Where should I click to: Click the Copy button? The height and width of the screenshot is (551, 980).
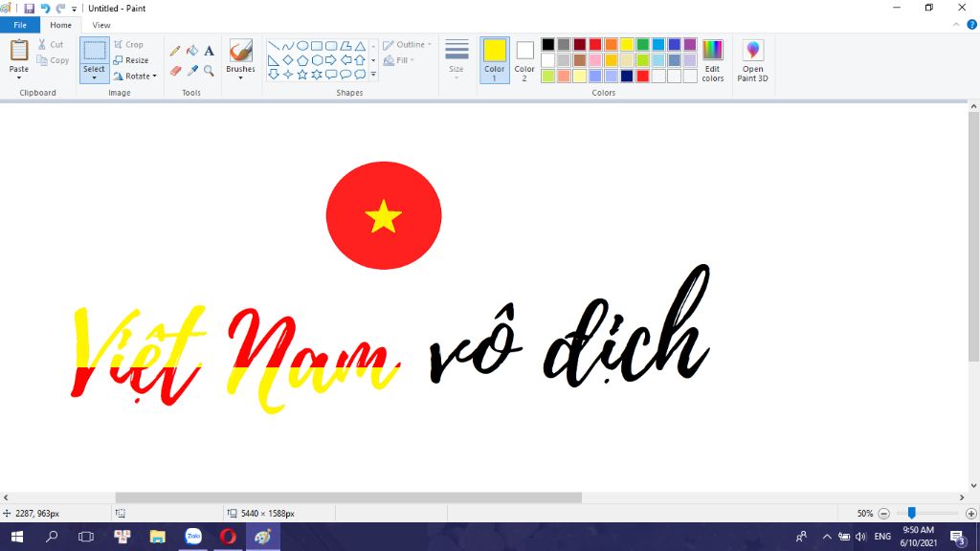53,60
